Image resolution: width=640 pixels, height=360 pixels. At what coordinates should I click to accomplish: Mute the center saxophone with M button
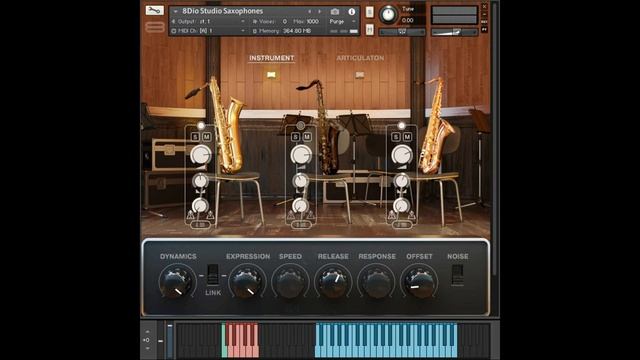pyautogui.click(x=307, y=137)
